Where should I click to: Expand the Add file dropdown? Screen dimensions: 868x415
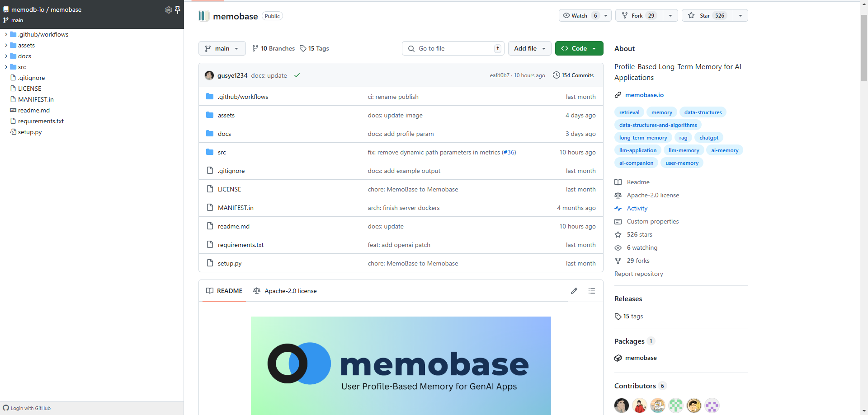pos(529,48)
